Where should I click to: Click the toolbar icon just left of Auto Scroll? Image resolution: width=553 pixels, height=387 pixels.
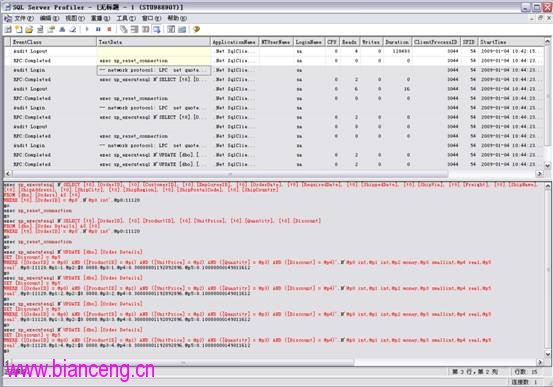[x=145, y=29]
